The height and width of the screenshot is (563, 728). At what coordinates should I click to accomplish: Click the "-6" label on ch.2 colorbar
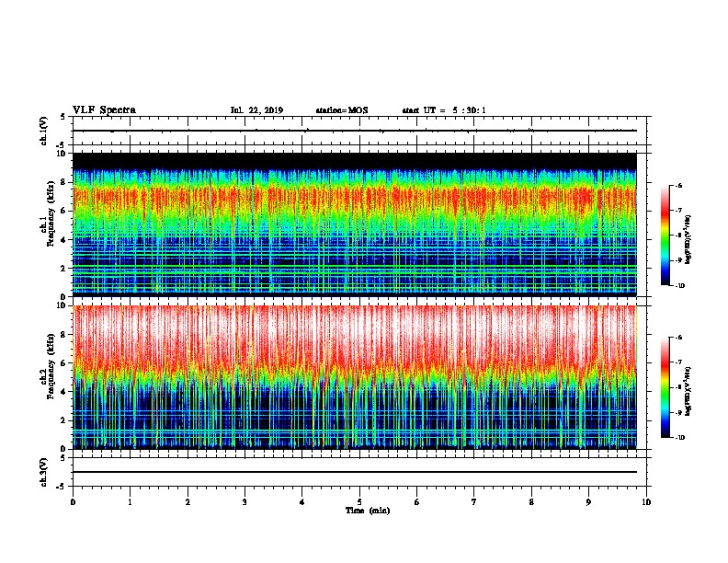[678, 338]
